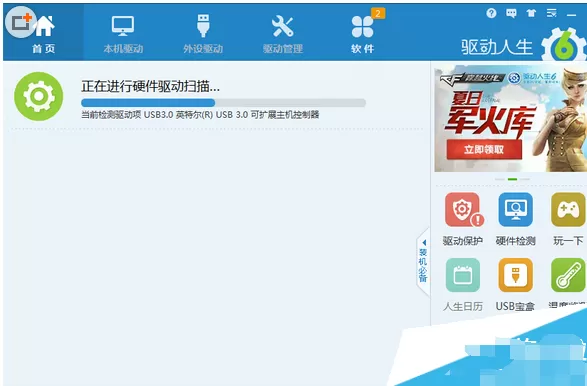The height and width of the screenshot is (386, 587).
Task: Open the 驱动管理 tab
Action: pyautogui.click(x=283, y=33)
